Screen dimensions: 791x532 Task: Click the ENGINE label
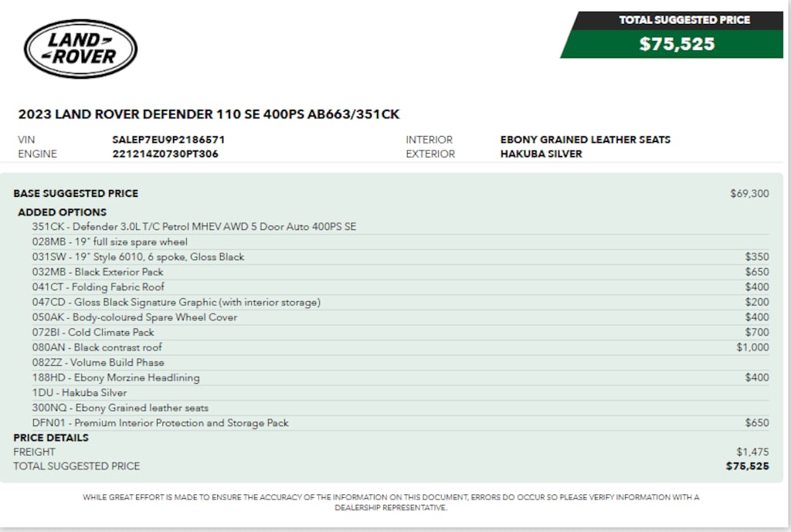click(37, 154)
